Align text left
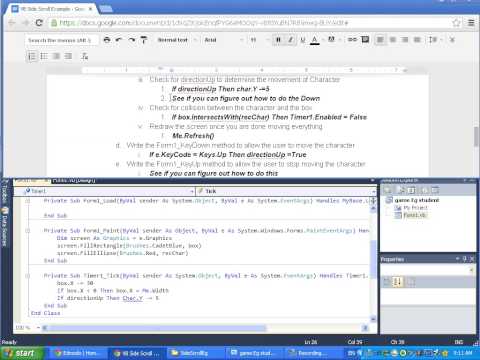The image size is (480, 360). coord(380,40)
